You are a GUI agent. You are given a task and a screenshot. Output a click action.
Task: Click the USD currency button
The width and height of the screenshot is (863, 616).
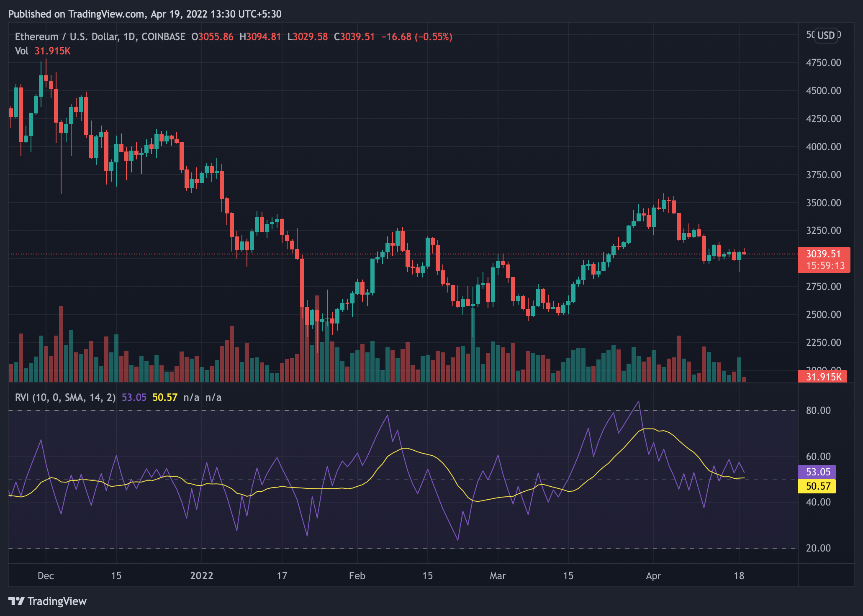point(826,36)
